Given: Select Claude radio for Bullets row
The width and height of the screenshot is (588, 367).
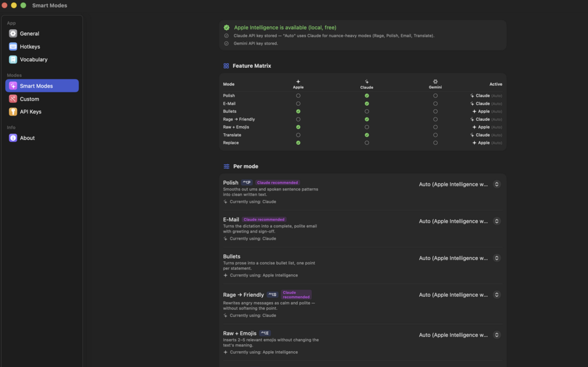Looking at the screenshot, I should pyautogui.click(x=367, y=112).
